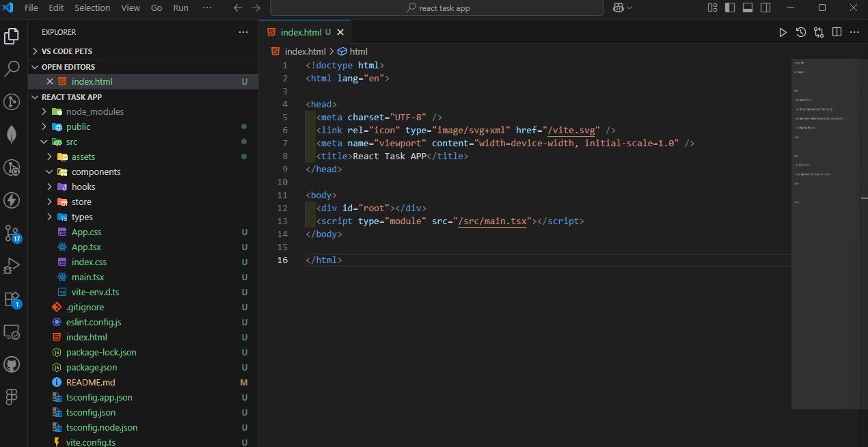Show more menus via title bar ellipsis
The image size is (868, 447).
[208, 8]
